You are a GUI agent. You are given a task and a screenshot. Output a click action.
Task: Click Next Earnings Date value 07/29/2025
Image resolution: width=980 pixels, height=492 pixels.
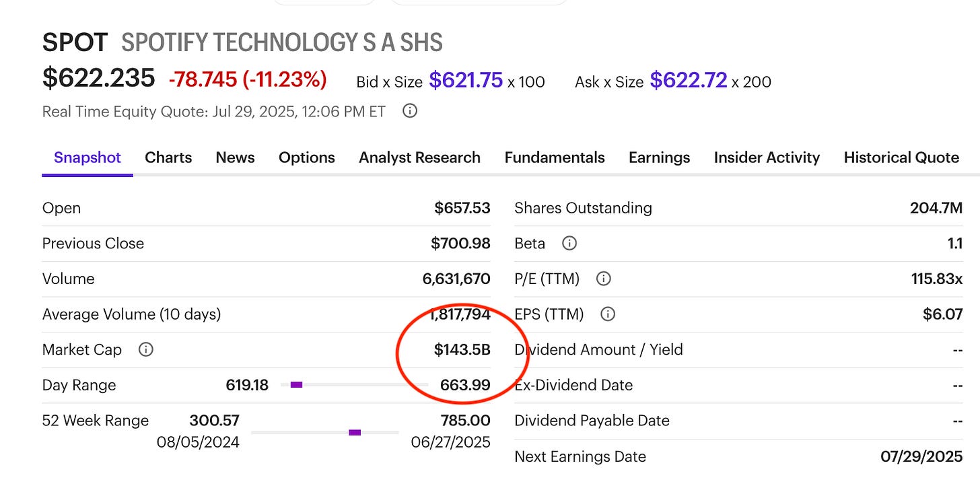point(921,456)
